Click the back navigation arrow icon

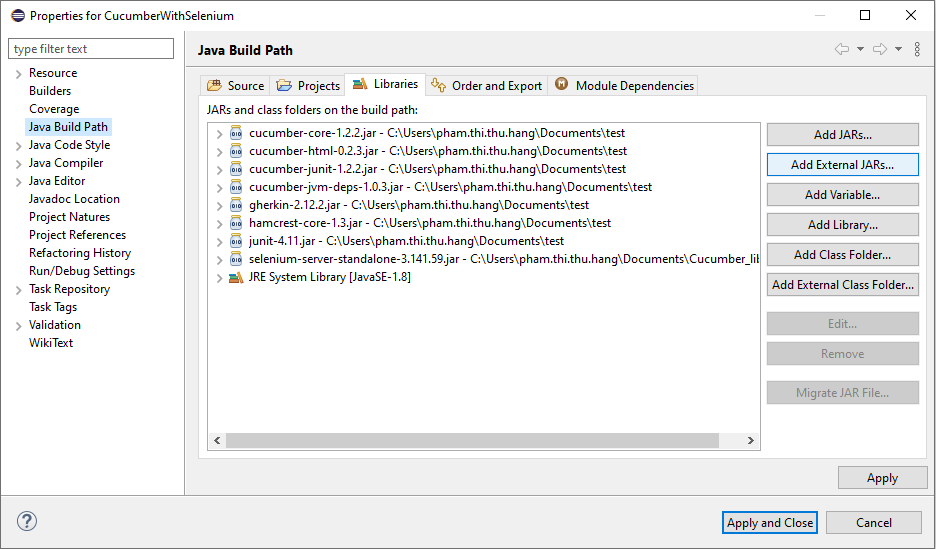(842, 49)
